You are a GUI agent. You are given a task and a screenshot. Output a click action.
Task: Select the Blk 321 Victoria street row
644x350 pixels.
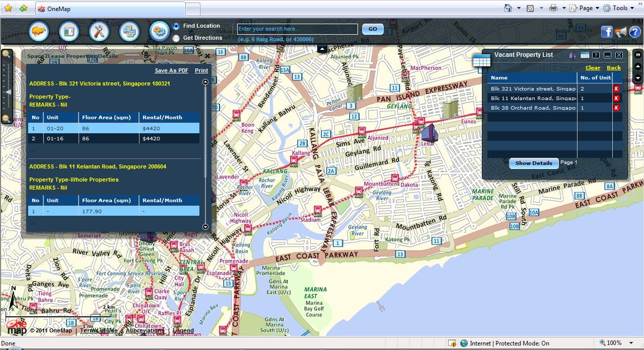(x=555, y=89)
